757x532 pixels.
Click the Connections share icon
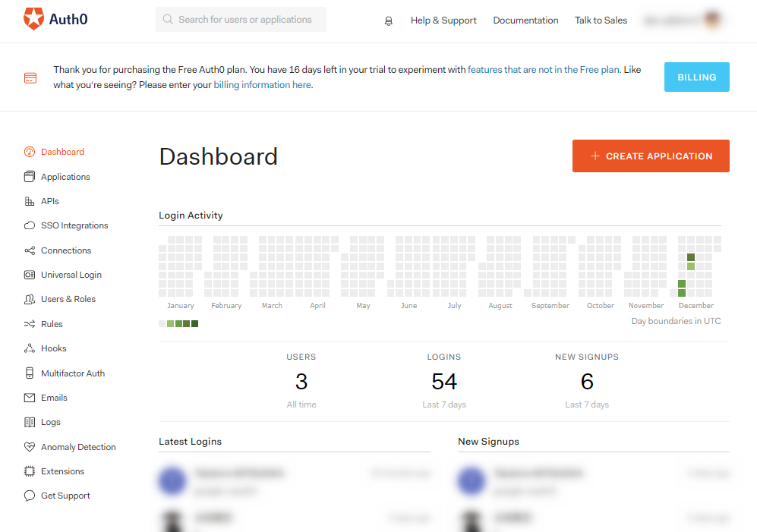30,250
